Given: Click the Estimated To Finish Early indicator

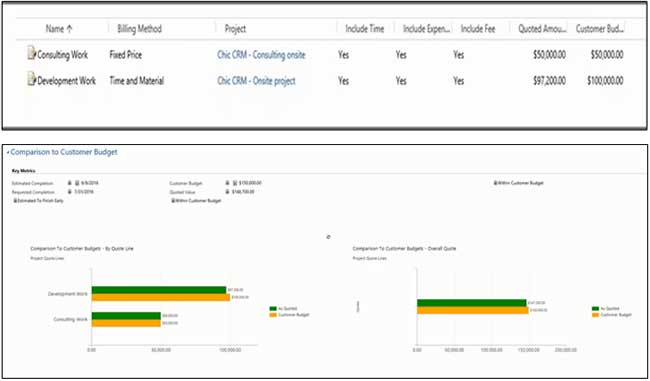Looking at the screenshot, I should 39,201.
